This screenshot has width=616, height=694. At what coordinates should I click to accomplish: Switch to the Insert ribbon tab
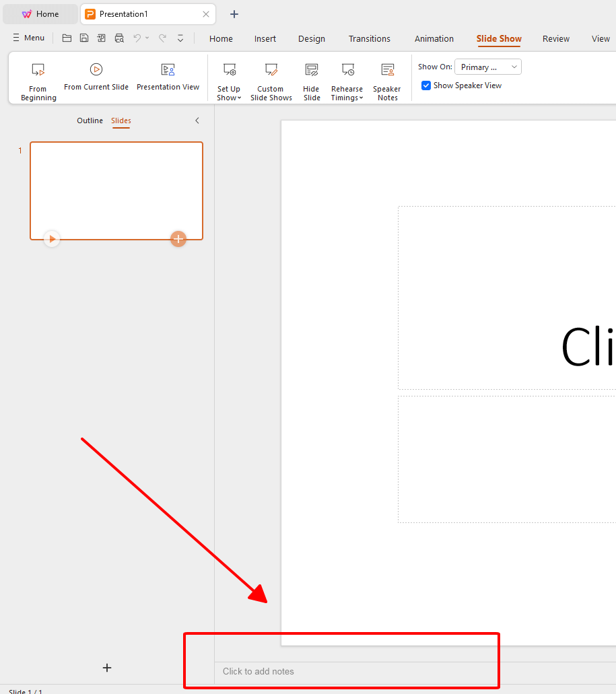(x=265, y=39)
